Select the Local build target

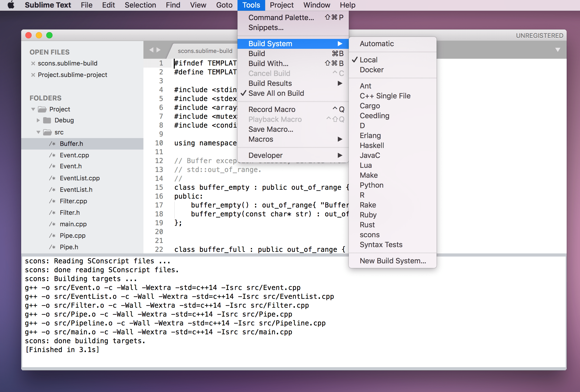pos(368,60)
